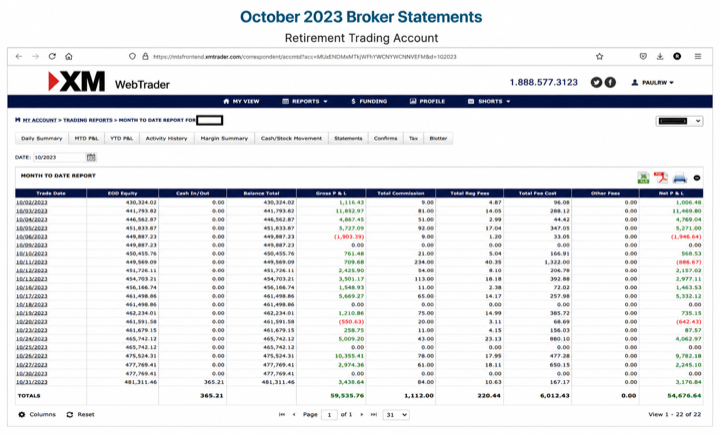
Task: Click the XM WebTrader logo
Action: (109, 82)
